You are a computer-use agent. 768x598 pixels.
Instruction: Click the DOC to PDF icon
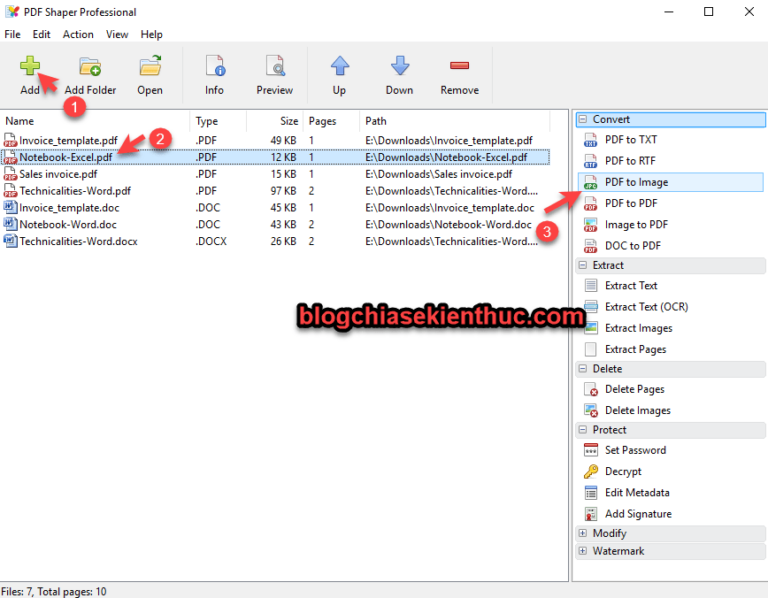[591, 246]
